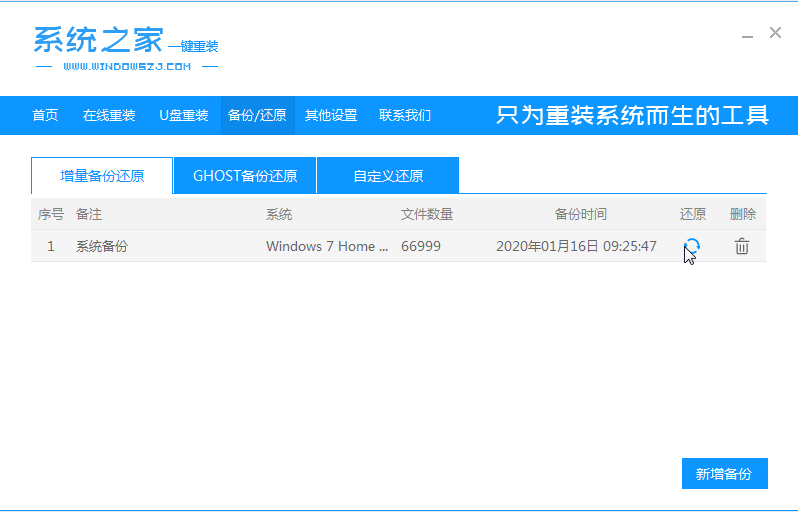Open 其他设置 from the navigation bar

click(331, 115)
